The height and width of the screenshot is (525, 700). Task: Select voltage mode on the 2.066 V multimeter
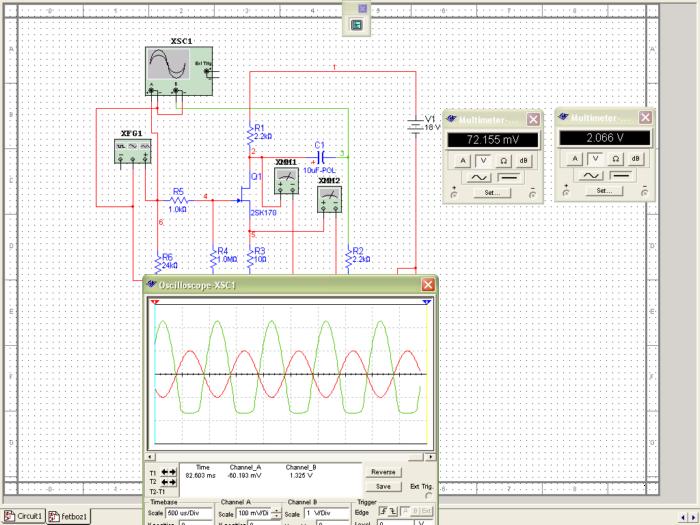pyautogui.click(x=595, y=159)
